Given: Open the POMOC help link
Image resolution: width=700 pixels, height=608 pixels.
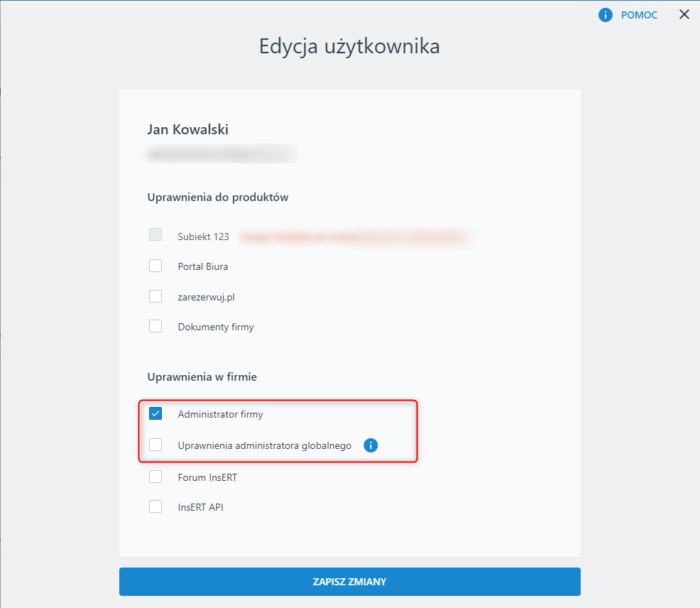Looking at the screenshot, I should pyautogui.click(x=639, y=15).
